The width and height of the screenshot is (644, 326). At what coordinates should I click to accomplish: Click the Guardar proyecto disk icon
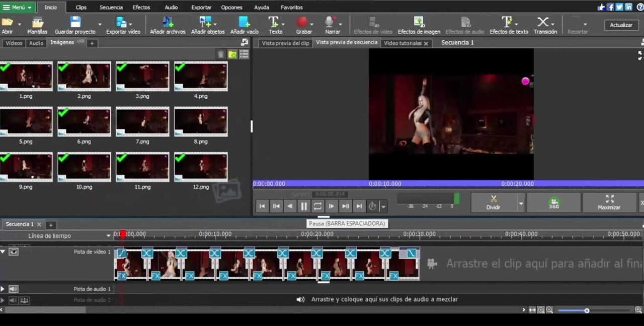75,22
